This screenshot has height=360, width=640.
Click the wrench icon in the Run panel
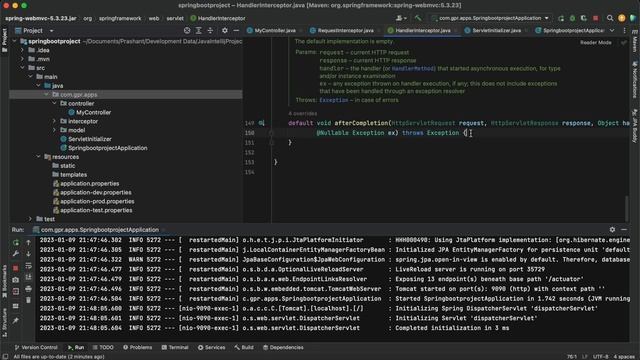[x=16, y=254]
